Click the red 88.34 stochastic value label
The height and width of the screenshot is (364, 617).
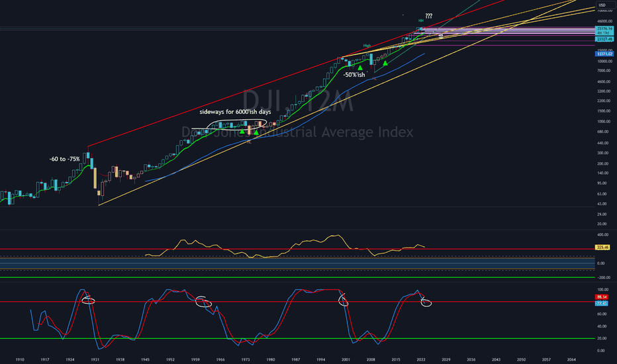[602, 297]
